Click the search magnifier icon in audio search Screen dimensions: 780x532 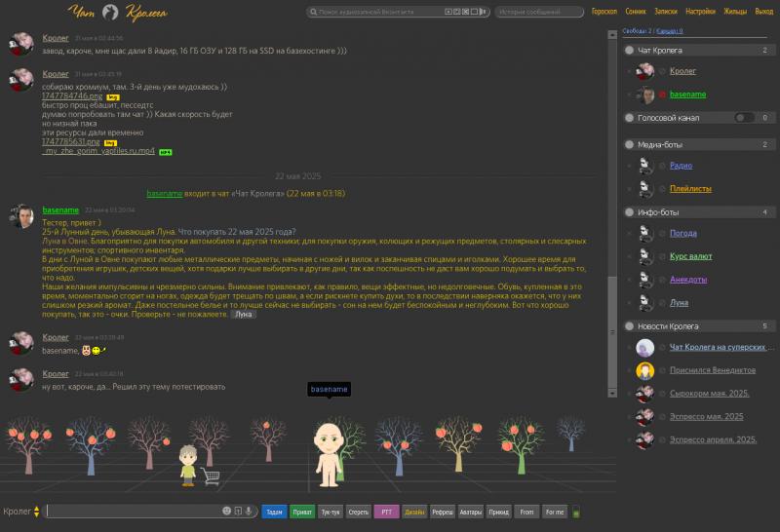click(313, 13)
